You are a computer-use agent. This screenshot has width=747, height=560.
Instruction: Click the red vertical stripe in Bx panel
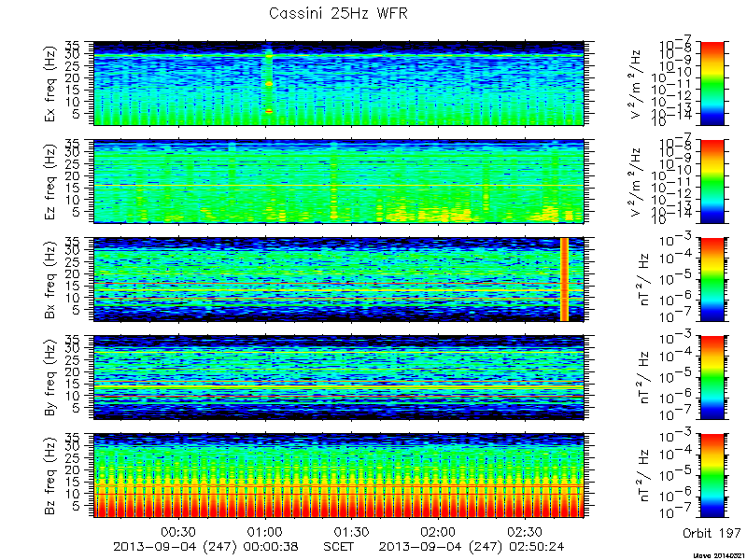(x=564, y=279)
